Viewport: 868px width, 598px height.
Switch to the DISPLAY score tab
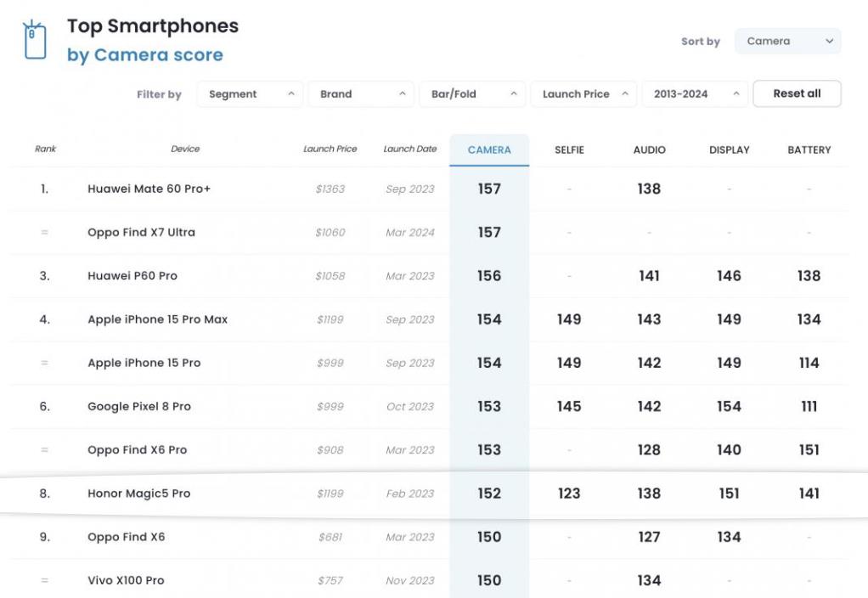tap(729, 149)
